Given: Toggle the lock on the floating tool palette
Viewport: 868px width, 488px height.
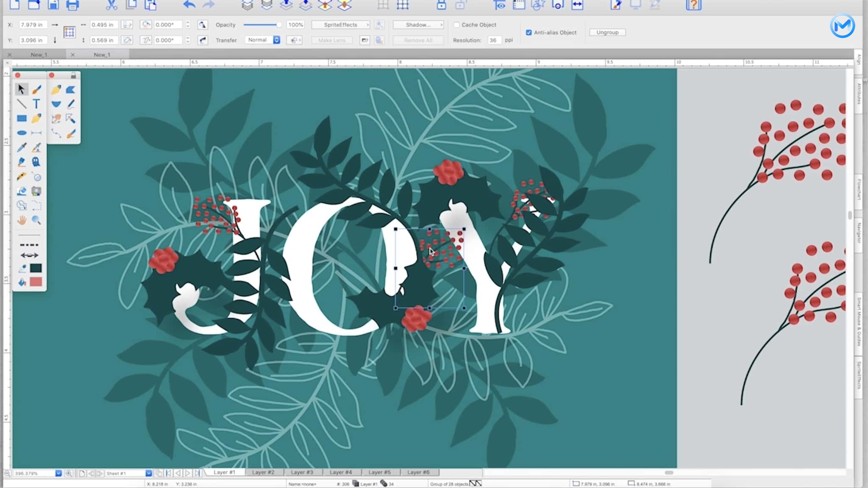Looking at the screenshot, I should pos(73,75).
